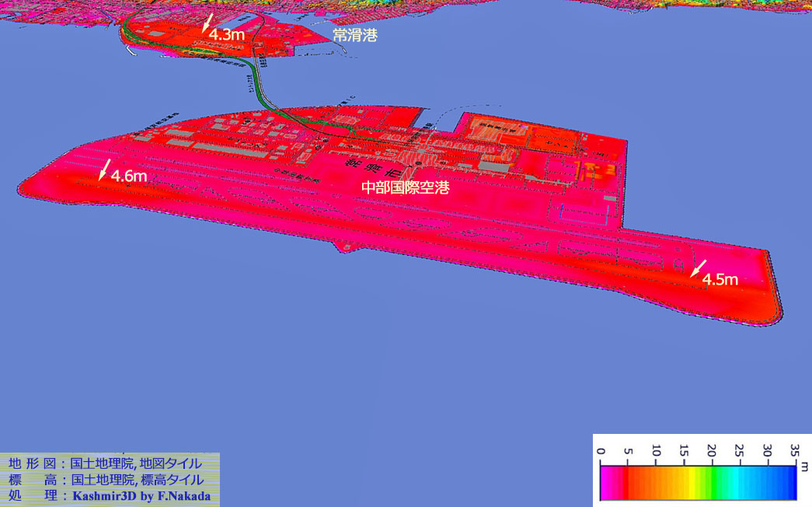Viewport: 812px width, 507px height.
Task: Click the m unit label on the legend
Action: pos(803,467)
